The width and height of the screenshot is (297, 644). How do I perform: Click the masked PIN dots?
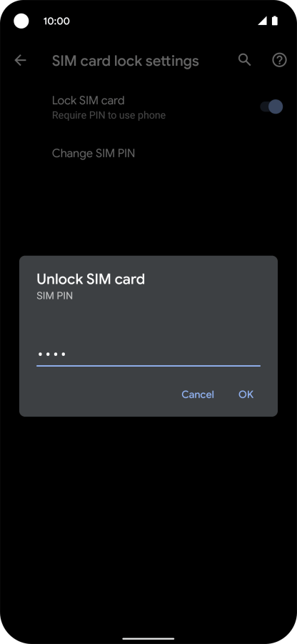pyautogui.click(x=51, y=354)
